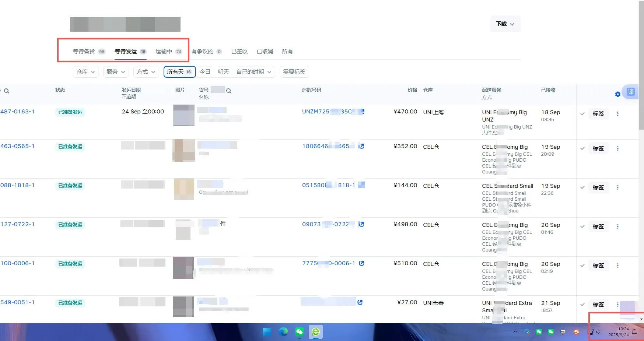Click the 标签 button on the first order
Viewport: 644px width, 341px height.
(x=598, y=114)
